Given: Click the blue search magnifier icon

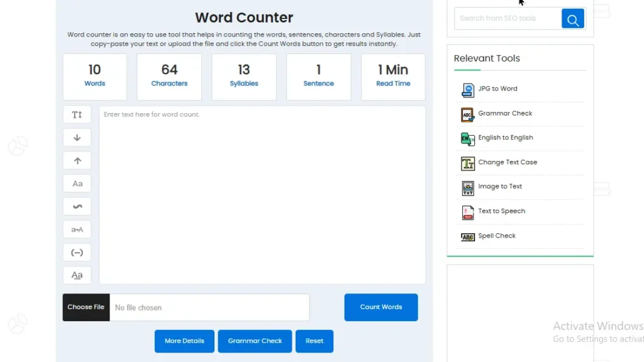Looking at the screenshot, I should [x=572, y=18].
